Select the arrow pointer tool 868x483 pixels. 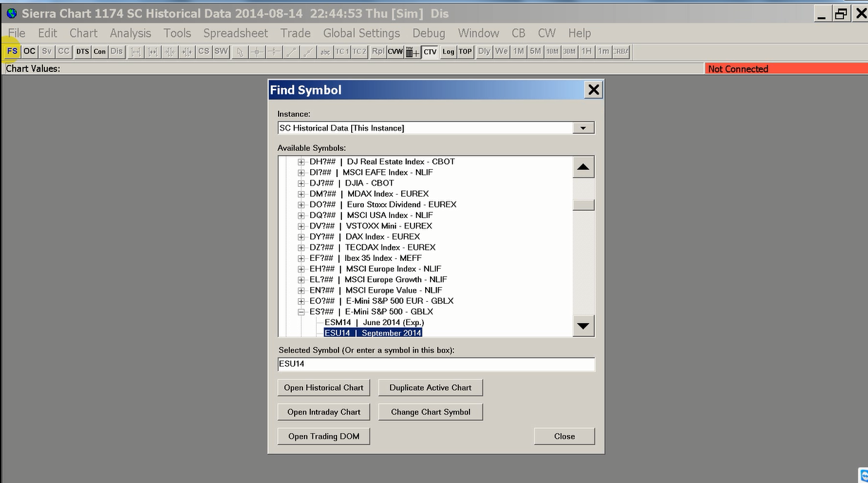click(x=240, y=51)
